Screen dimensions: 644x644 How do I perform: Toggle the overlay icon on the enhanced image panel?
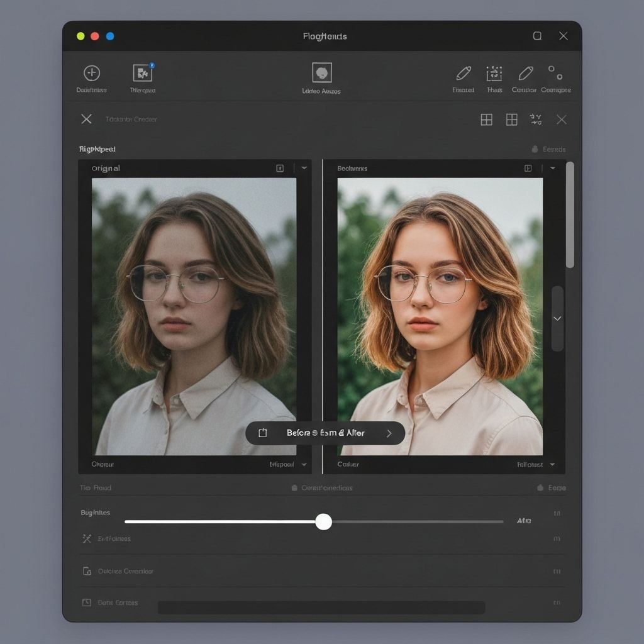tap(529, 168)
